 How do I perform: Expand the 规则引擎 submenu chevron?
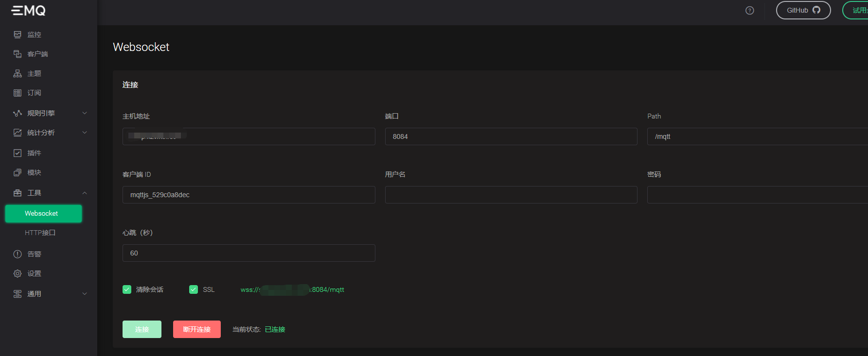85,113
